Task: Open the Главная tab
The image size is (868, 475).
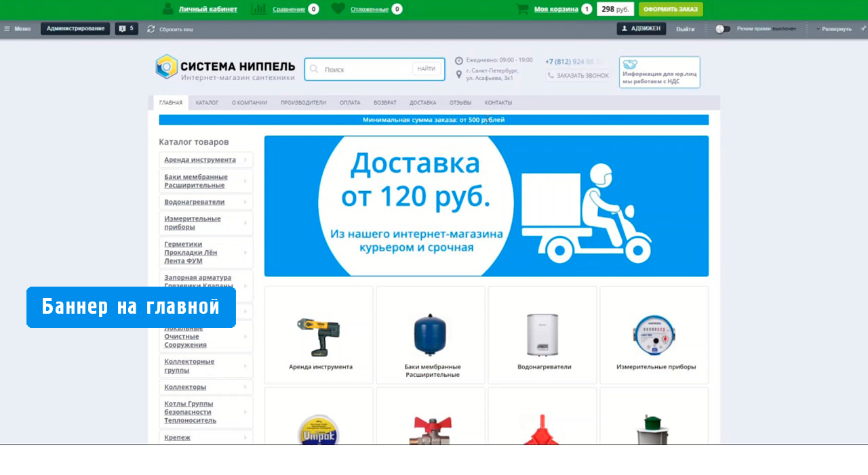Action: 171,103
